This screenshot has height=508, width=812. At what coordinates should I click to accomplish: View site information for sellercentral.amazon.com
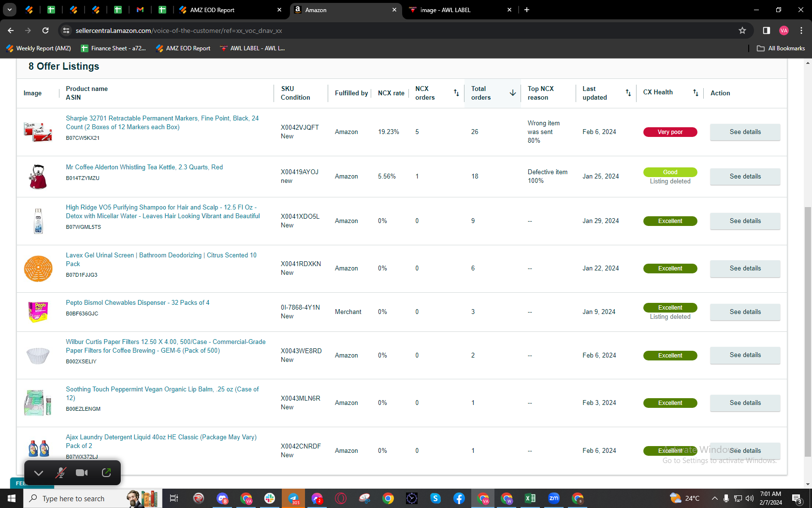66,30
